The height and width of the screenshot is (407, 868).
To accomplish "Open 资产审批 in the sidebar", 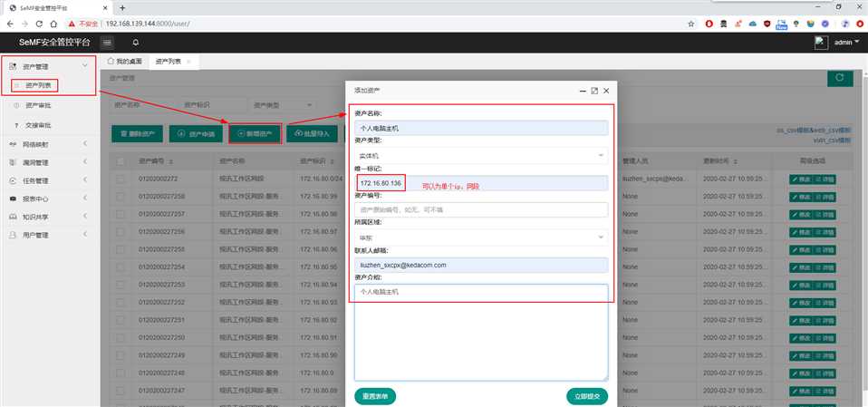I will (39, 106).
